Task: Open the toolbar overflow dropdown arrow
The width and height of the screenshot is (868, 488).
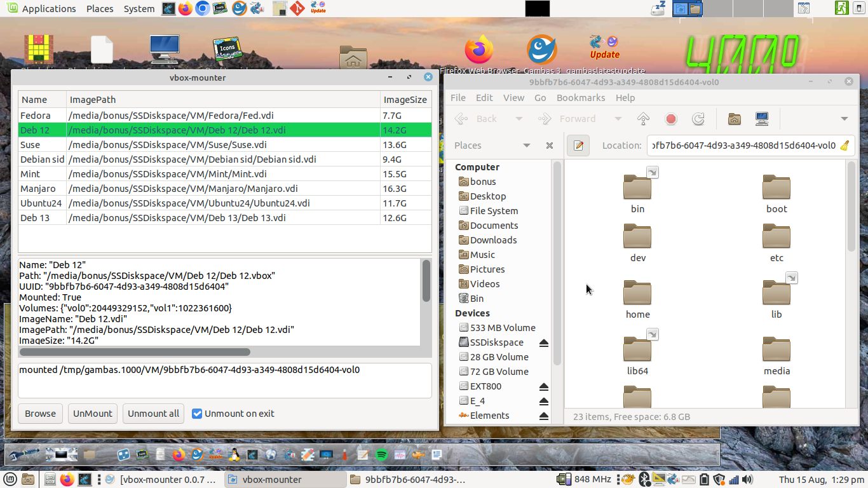Action: click(x=844, y=119)
